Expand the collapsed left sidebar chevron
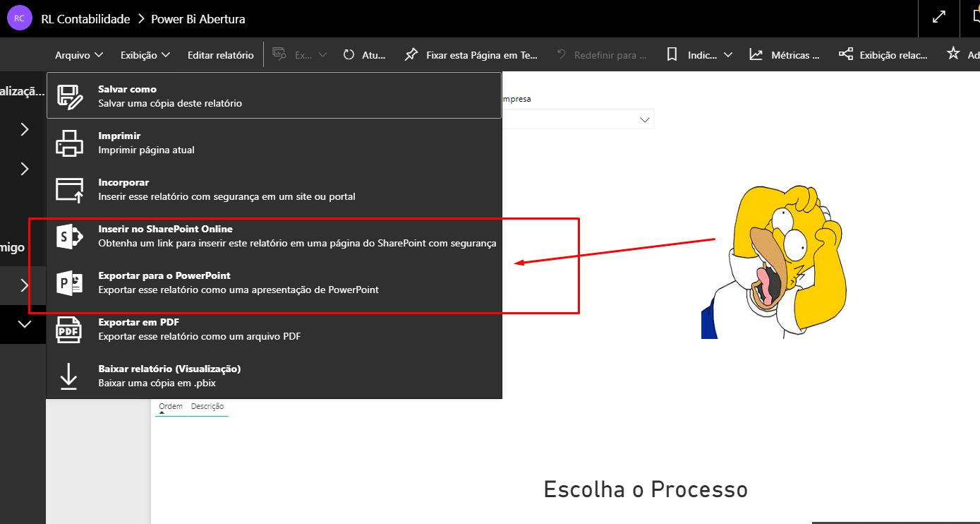This screenshot has width=980, height=524. (23, 129)
